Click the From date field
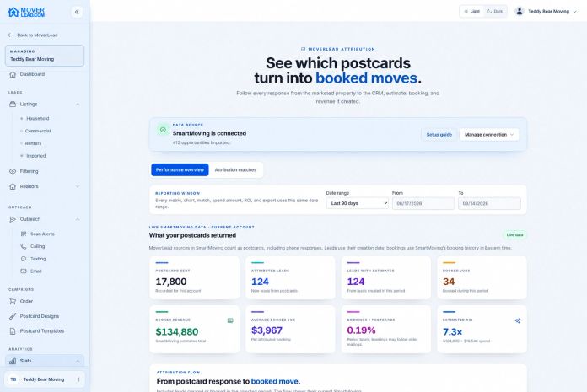 [x=423, y=203]
